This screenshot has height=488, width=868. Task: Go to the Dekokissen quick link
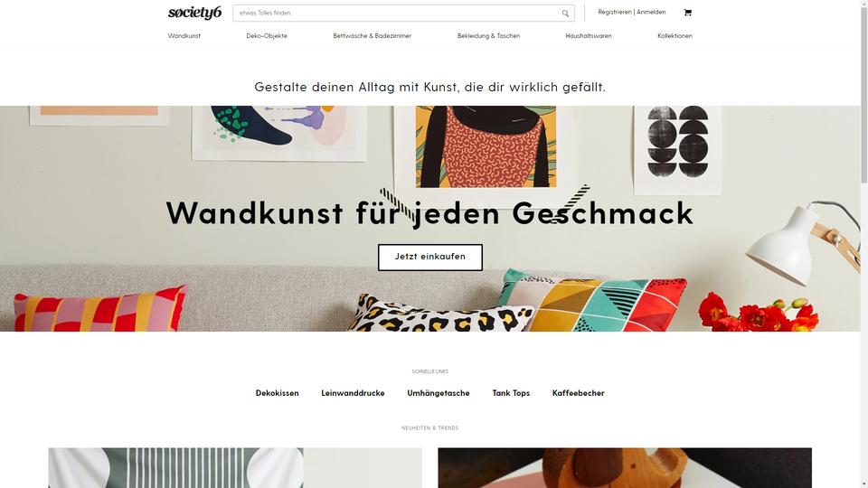[278, 393]
